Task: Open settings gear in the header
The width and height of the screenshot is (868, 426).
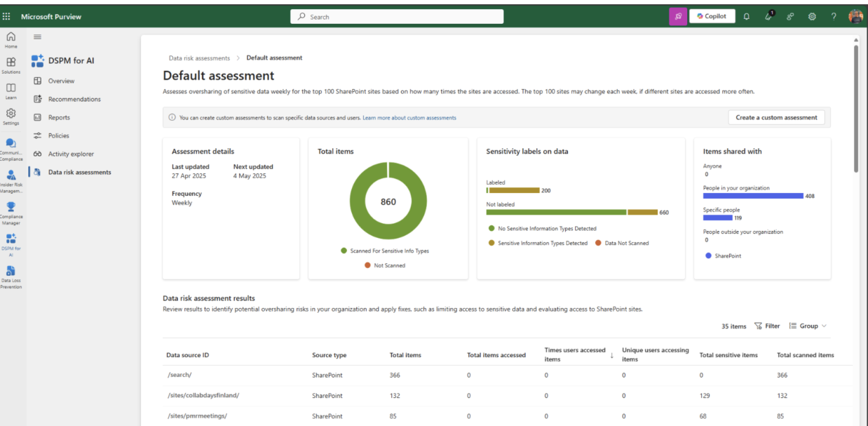Action: 812,16
